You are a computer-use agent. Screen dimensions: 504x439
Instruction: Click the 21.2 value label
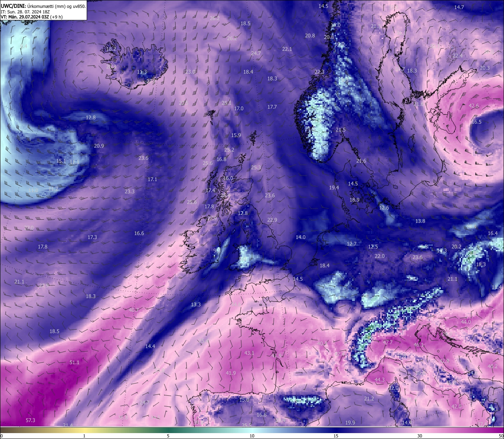(x=369, y=398)
